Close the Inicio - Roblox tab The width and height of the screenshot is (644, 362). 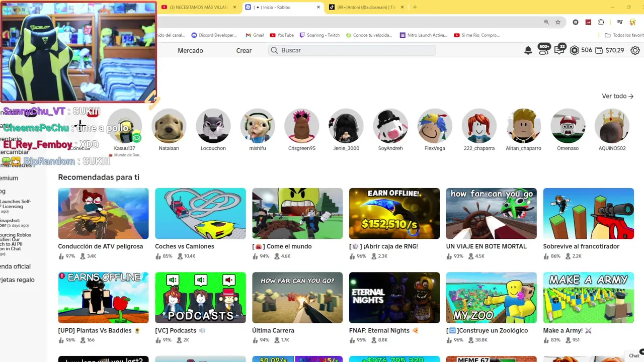(318, 7)
